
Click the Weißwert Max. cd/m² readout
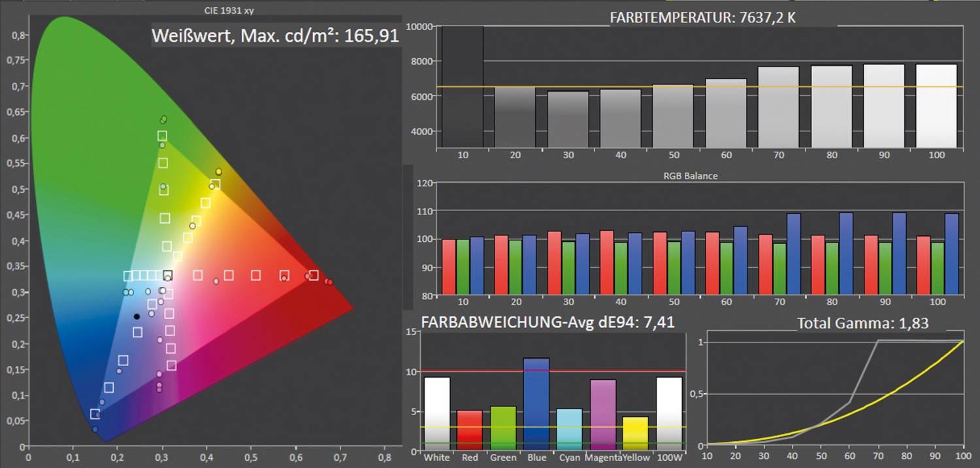coord(275,35)
